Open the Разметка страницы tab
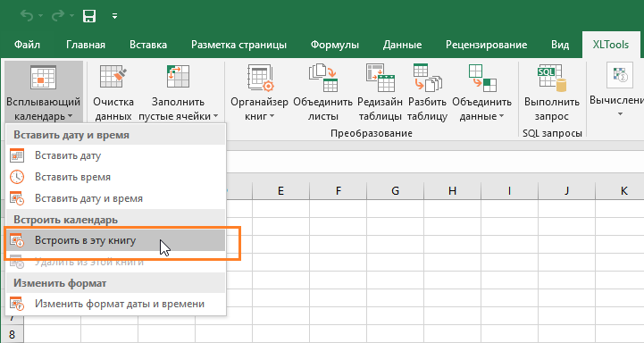Screen dimensions: 644x343 tap(238, 45)
